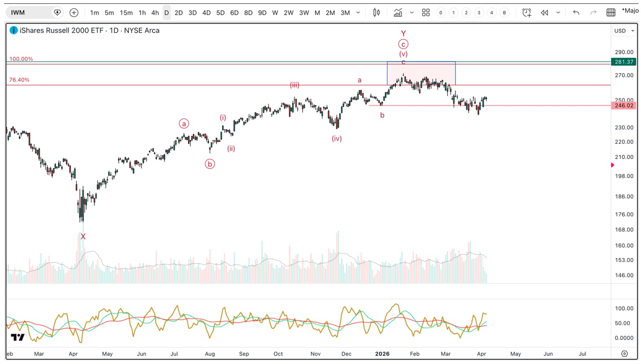Screen dimensions: 641x364
Task: Click the 2026 label on time axis
Action: pyautogui.click(x=382, y=354)
